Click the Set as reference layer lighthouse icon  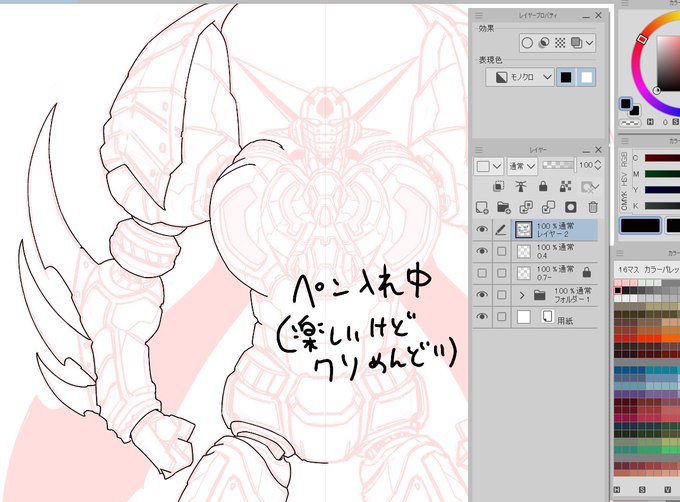click(521, 186)
